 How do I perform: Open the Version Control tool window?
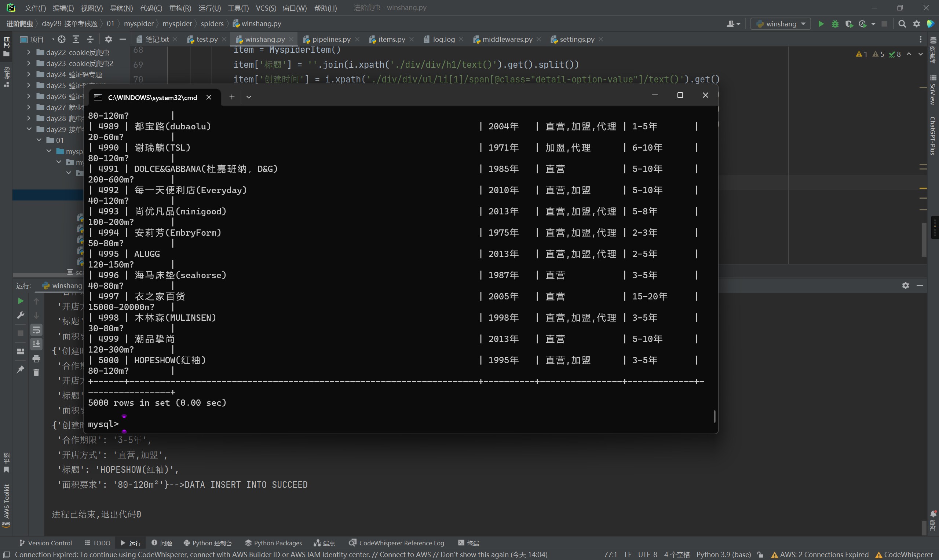[x=45, y=543]
